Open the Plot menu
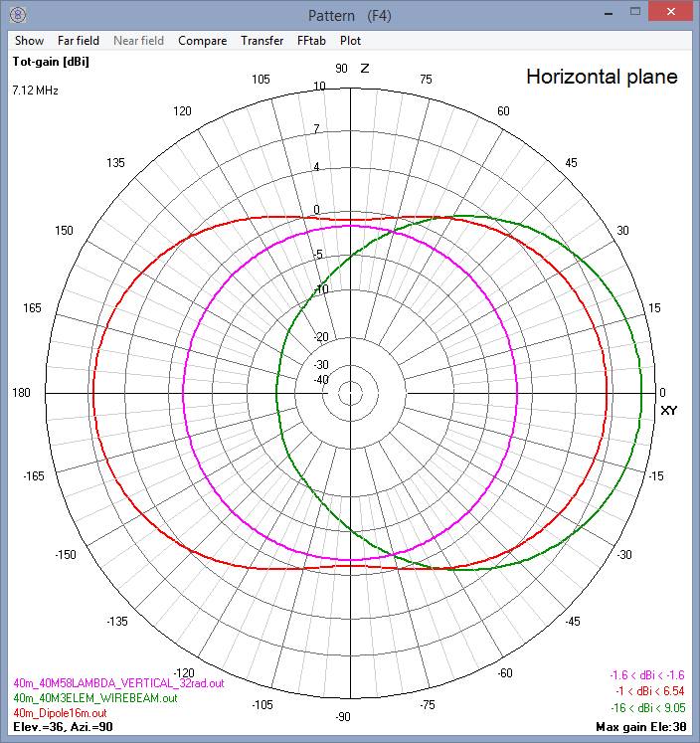The image size is (700, 743). click(350, 41)
